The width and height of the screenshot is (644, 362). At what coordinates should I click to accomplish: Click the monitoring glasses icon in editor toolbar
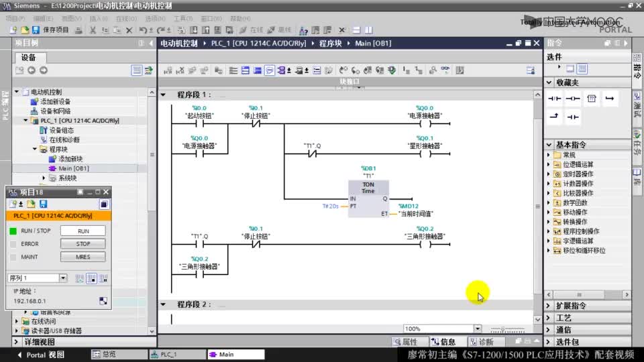point(445,70)
